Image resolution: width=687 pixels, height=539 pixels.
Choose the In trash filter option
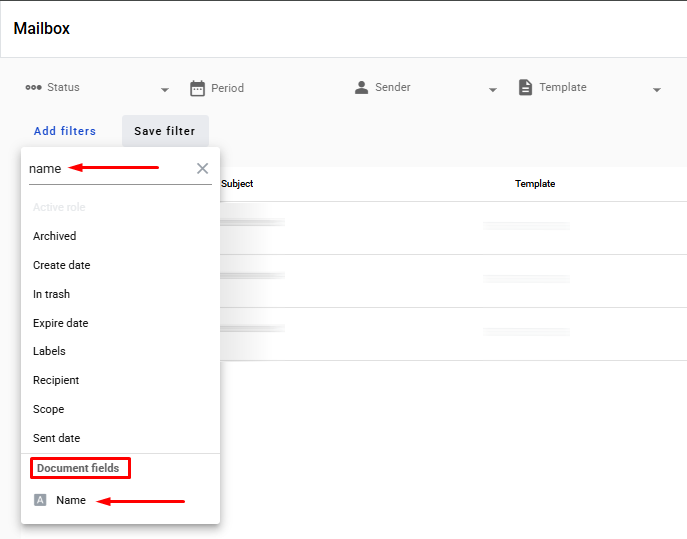[52, 294]
